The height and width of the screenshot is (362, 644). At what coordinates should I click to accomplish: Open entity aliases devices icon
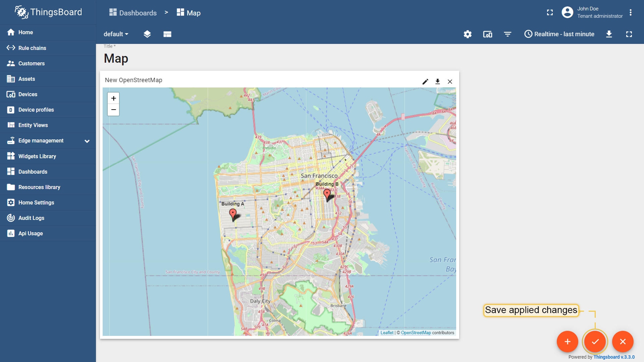(x=488, y=34)
